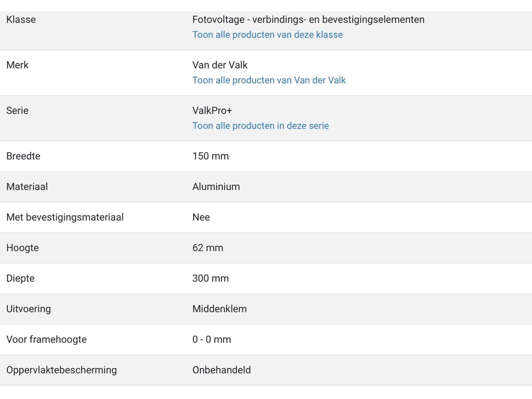Select the '150 mm' width value
Viewport: 532px width, 399px height.
(210, 156)
